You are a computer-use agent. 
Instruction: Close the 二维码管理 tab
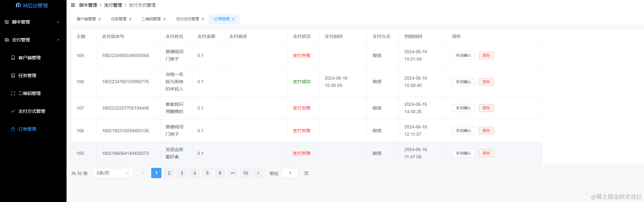point(165,19)
